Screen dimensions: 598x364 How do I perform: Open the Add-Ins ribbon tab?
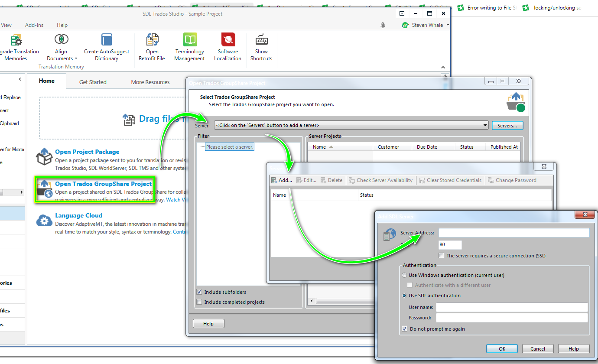pos(34,25)
